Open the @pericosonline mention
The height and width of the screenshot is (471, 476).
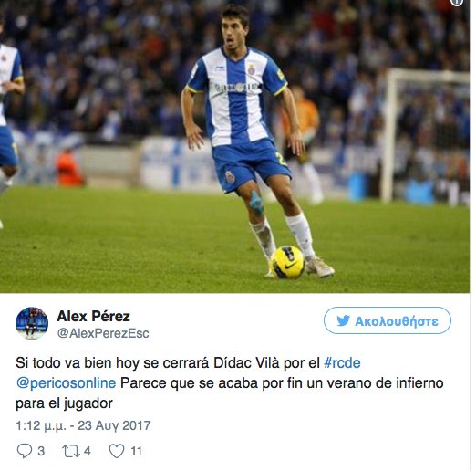(66, 383)
